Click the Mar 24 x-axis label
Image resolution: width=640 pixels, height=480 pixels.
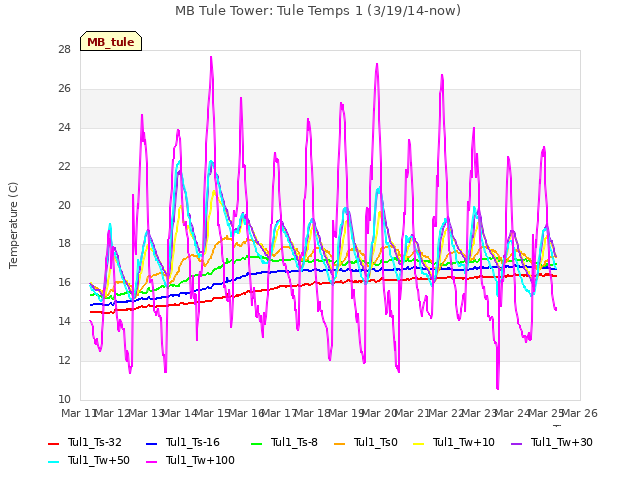coord(512,413)
